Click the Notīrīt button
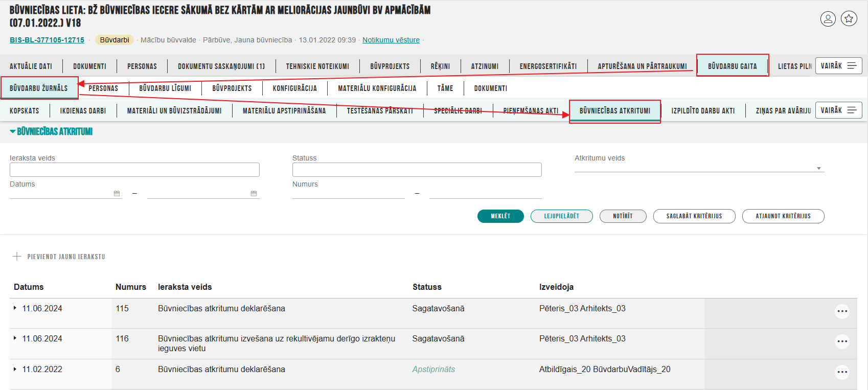The width and height of the screenshot is (868, 390). (623, 216)
